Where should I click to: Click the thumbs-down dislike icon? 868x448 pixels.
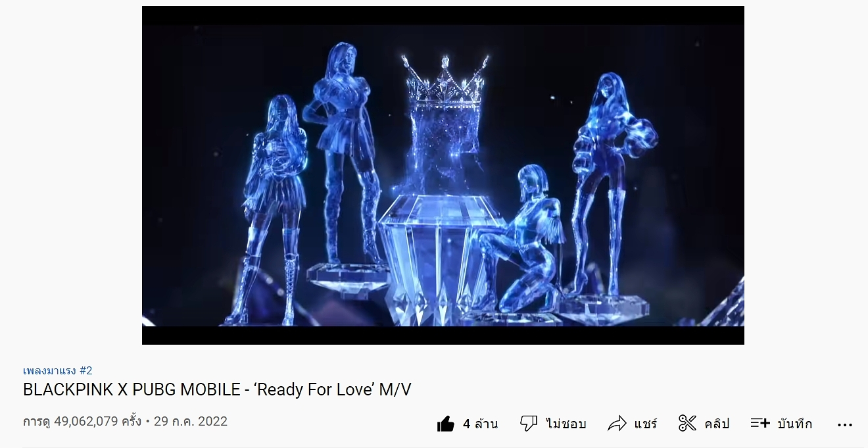pos(529,424)
